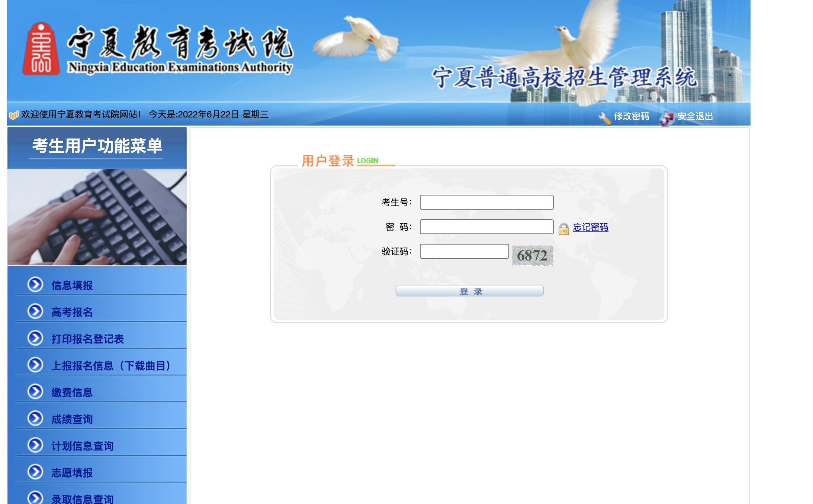Open the 忘记密码 link

point(591,227)
